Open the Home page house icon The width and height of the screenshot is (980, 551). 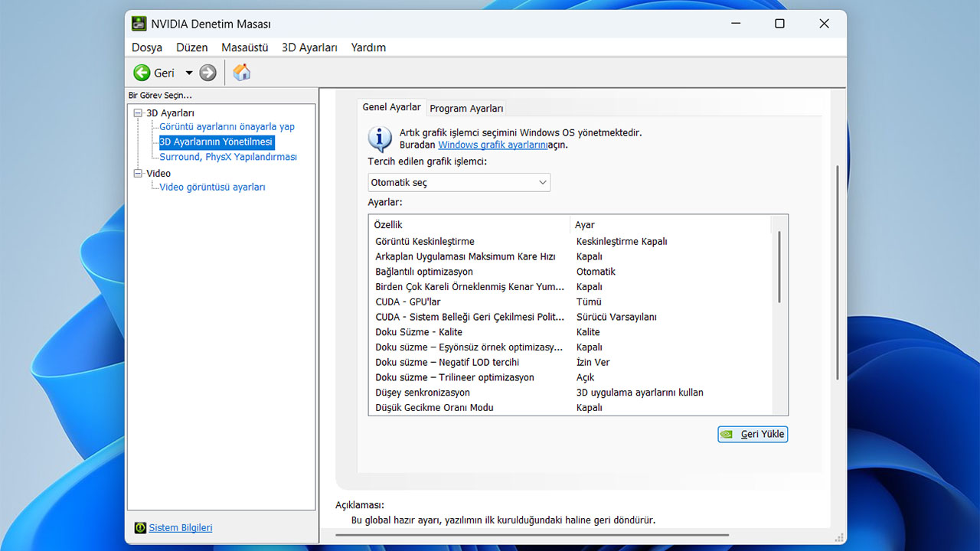pyautogui.click(x=242, y=73)
